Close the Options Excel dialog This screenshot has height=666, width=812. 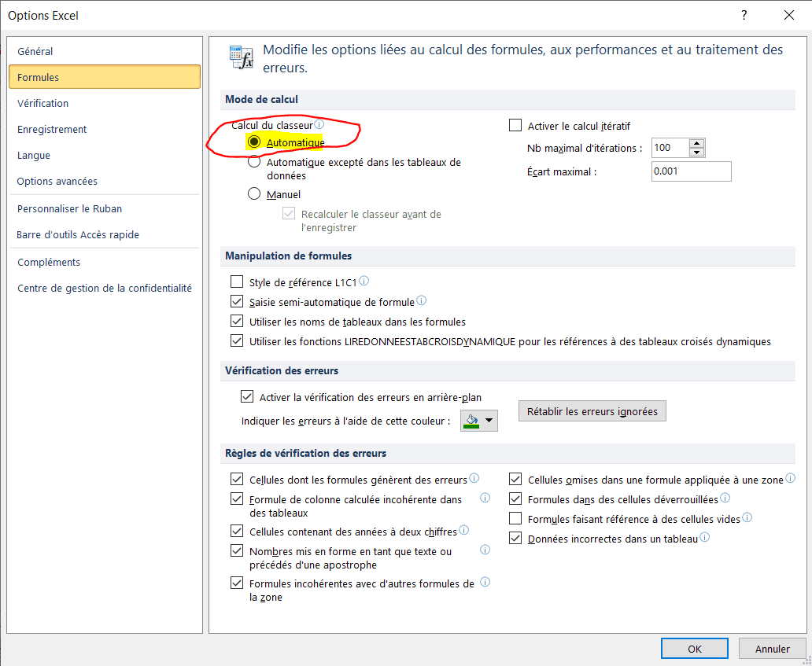click(x=788, y=15)
